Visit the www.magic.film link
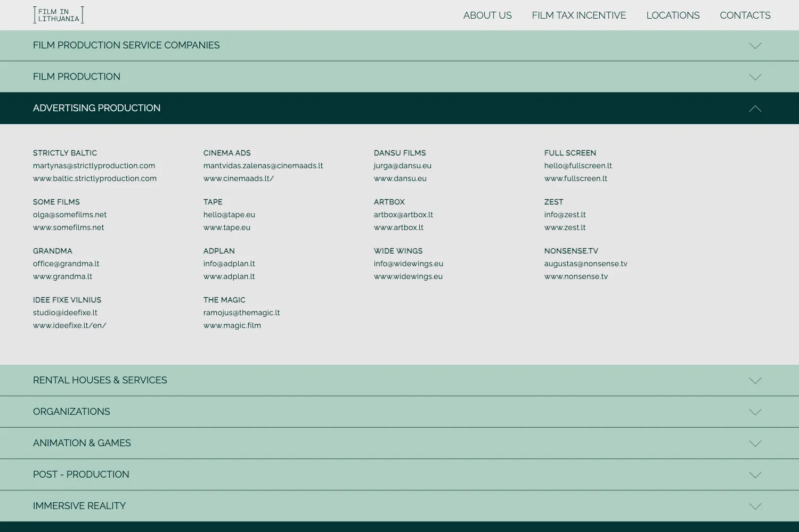The width and height of the screenshot is (799, 532). pos(232,325)
